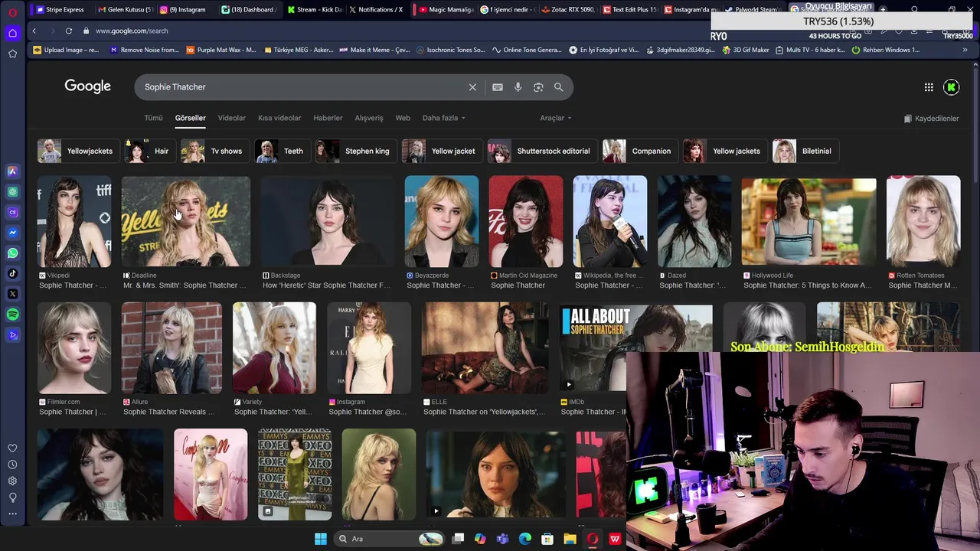Switch to the Tümü results tab
Image resolution: width=980 pixels, height=551 pixels.
153,118
